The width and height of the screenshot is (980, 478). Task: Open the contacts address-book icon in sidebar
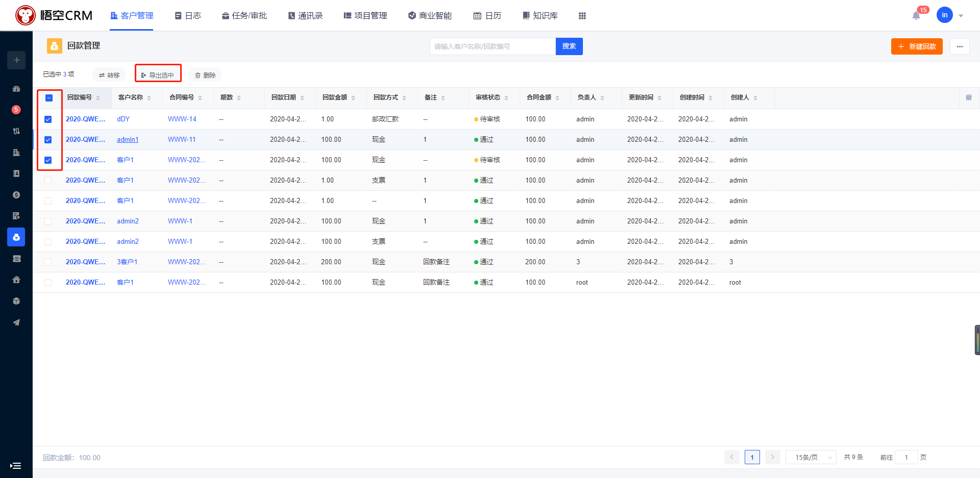click(x=16, y=173)
